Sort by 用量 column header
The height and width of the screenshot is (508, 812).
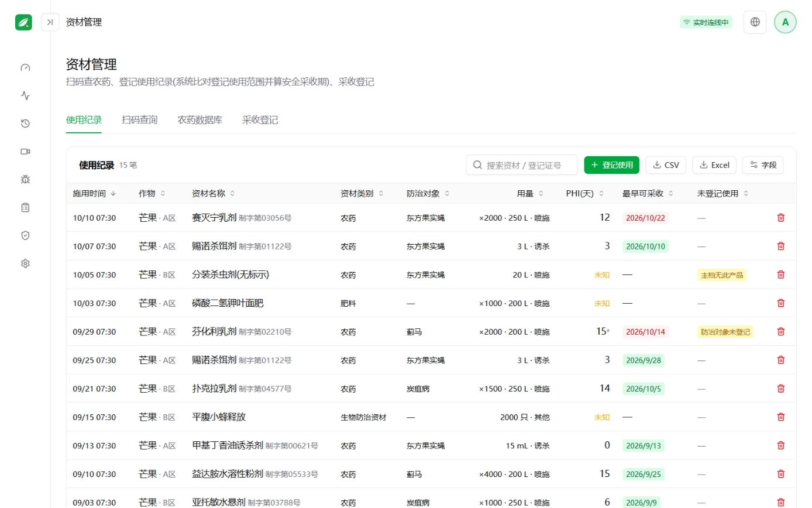click(530, 193)
